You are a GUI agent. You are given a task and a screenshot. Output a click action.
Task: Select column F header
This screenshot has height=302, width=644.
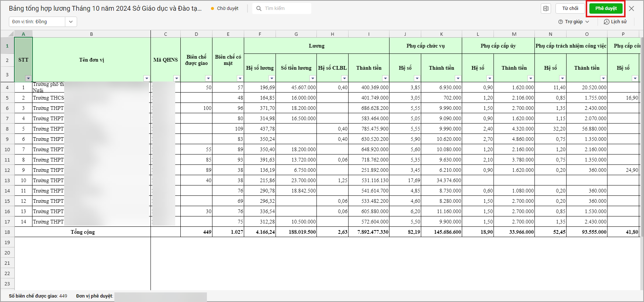260,34
